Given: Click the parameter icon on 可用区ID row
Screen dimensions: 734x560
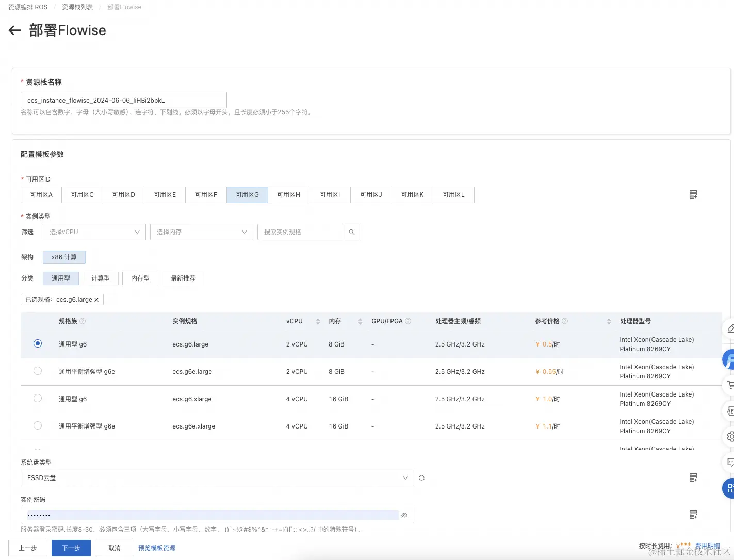Looking at the screenshot, I should 693,194.
